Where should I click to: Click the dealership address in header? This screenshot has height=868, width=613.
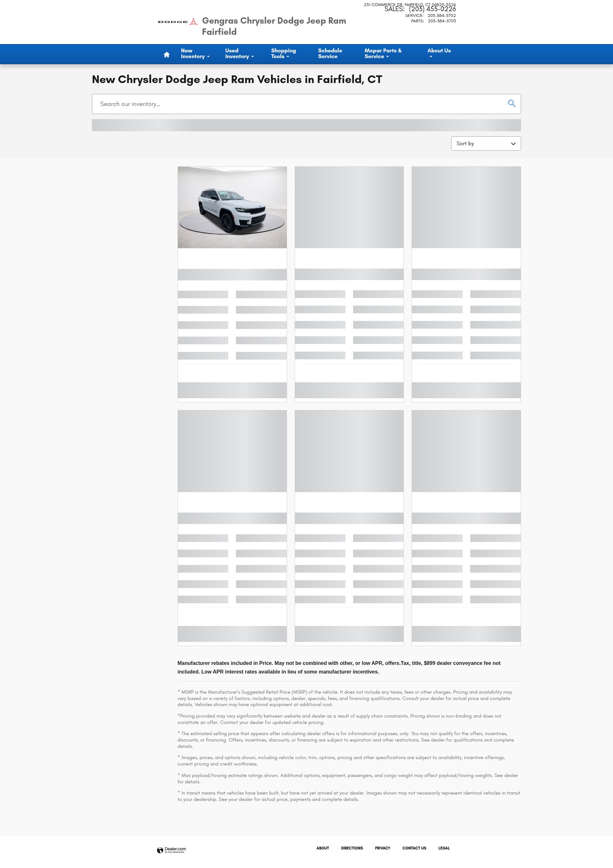410,4
